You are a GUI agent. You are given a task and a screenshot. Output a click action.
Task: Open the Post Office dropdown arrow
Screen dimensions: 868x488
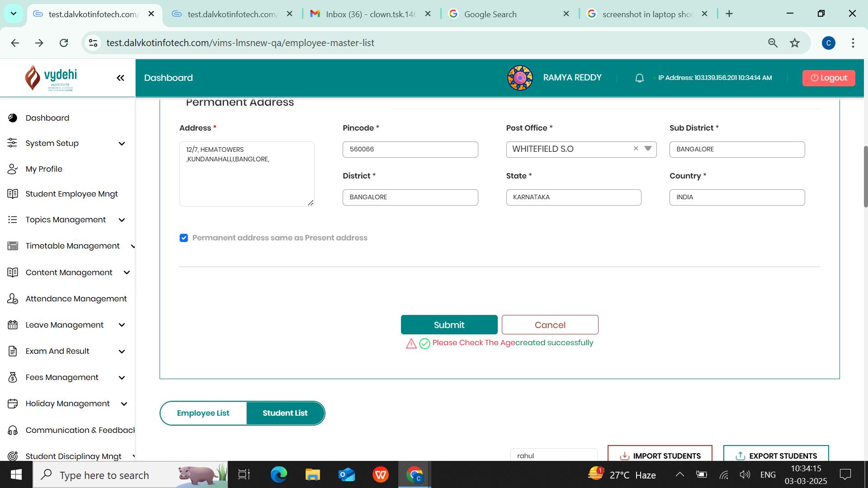(x=648, y=149)
